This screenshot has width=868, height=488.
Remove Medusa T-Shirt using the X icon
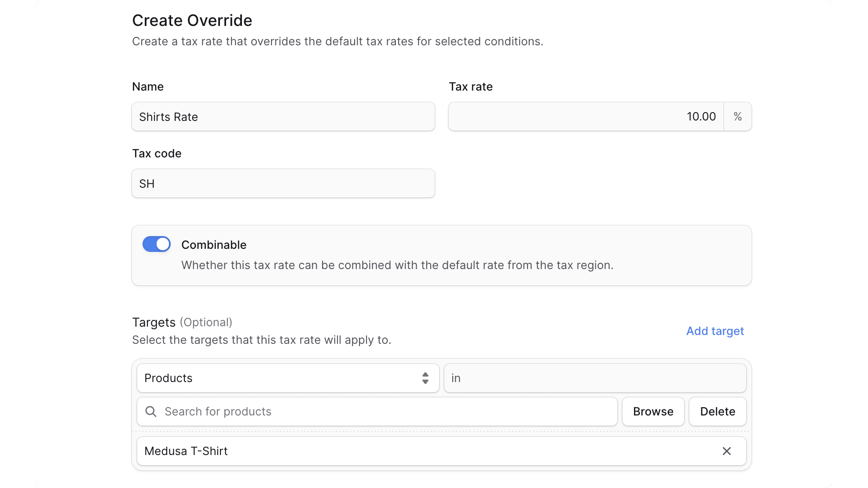[x=726, y=451]
